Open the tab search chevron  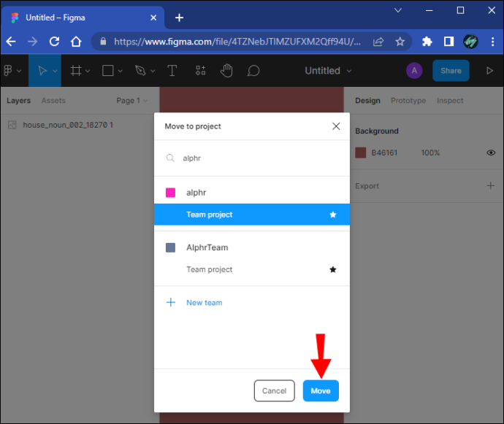(x=398, y=10)
